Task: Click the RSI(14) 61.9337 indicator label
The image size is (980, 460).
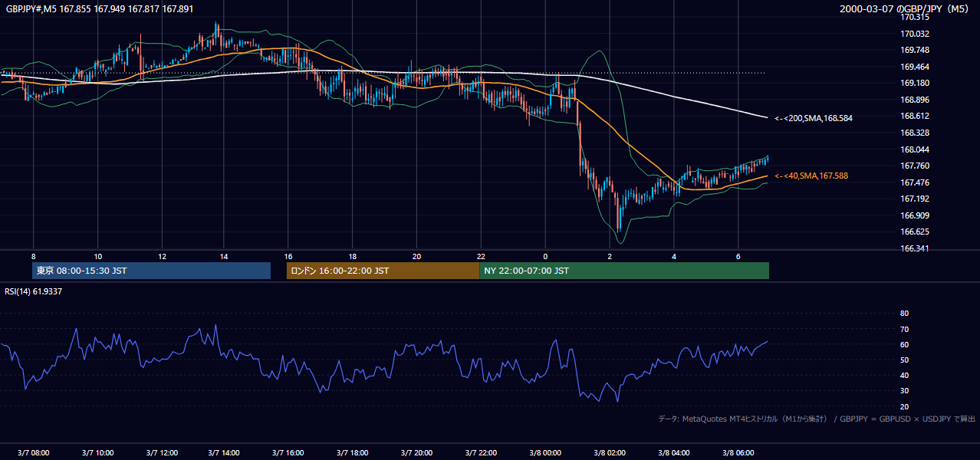Action: 34,291
